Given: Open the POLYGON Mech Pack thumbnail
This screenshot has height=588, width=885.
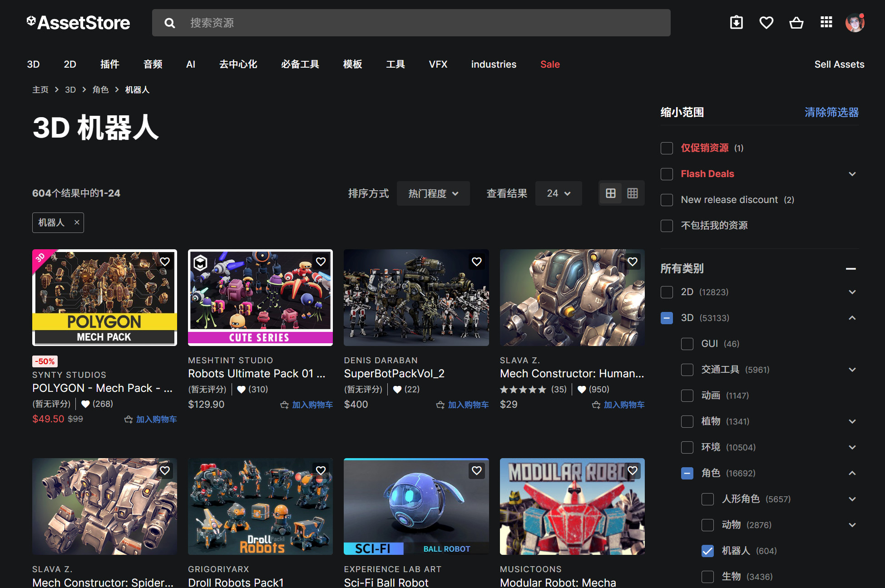Looking at the screenshot, I should click(x=104, y=297).
